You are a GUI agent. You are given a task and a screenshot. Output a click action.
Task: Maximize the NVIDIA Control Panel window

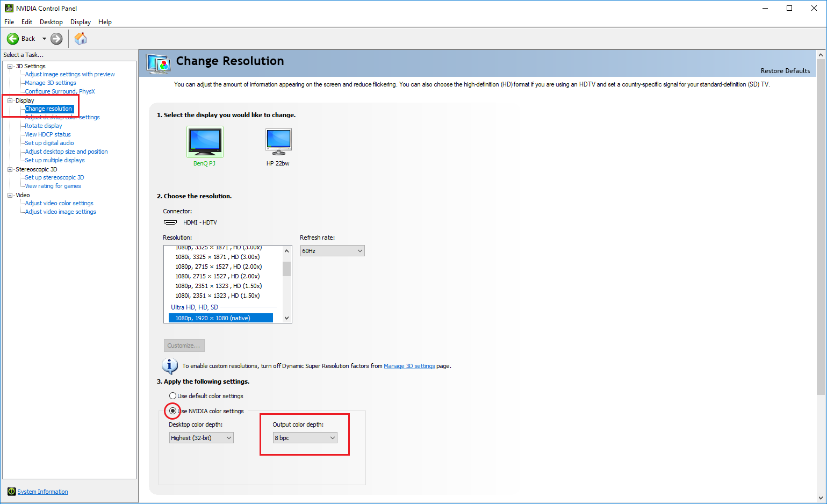click(x=789, y=8)
